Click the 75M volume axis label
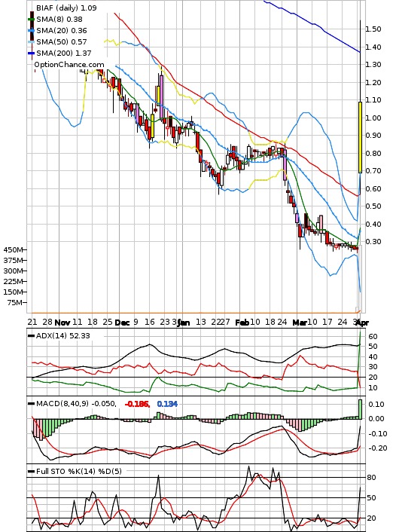 click(16, 302)
